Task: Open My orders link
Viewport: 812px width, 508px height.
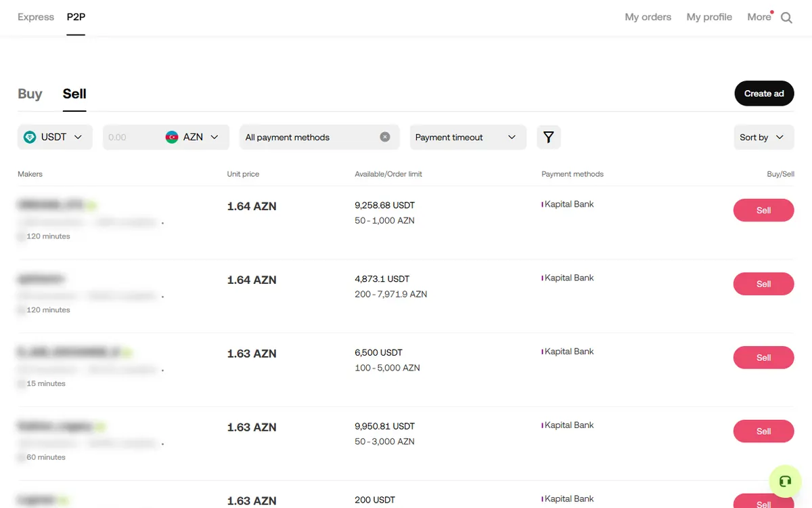Action: tap(648, 17)
